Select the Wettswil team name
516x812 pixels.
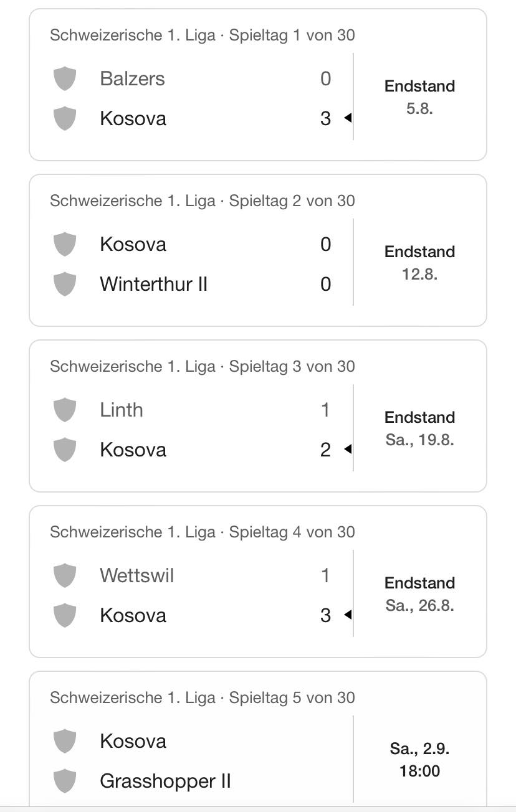[136, 576]
